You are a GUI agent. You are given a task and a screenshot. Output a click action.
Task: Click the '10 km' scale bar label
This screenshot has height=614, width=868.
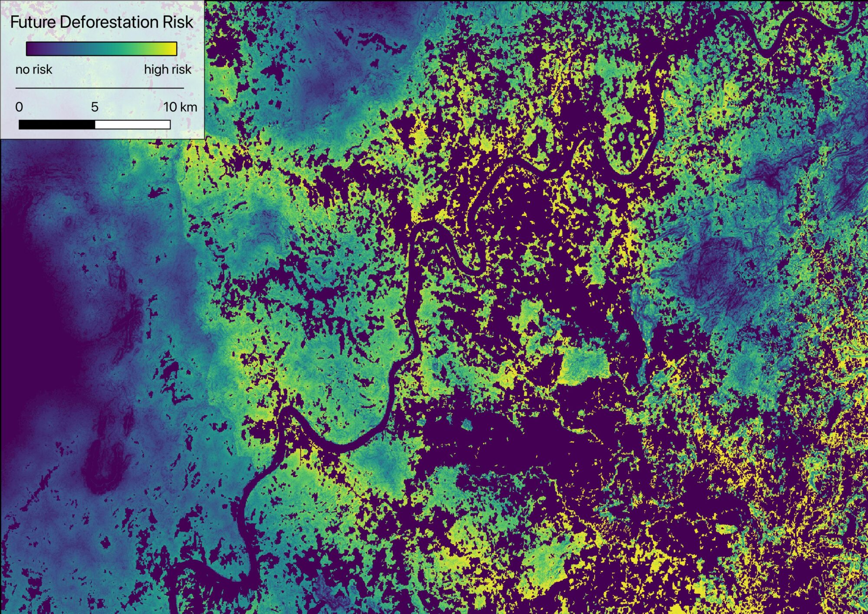click(x=180, y=107)
